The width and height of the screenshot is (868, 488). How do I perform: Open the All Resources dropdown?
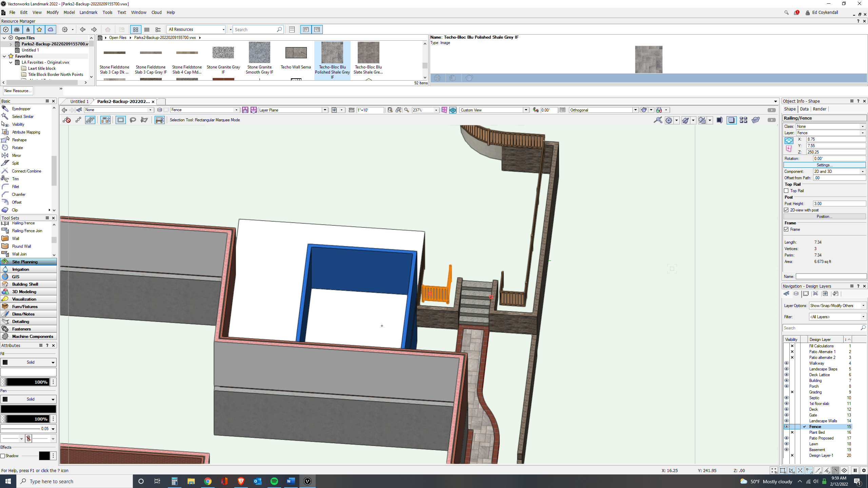coord(196,29)
